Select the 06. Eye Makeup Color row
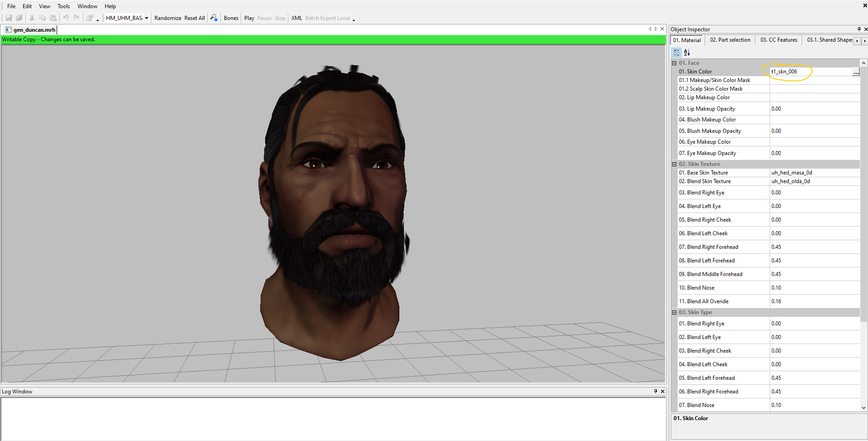 point(768,142)
